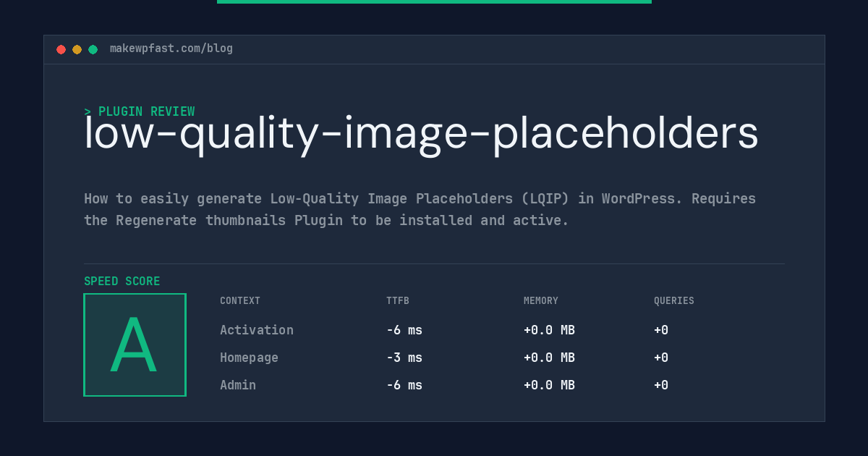Click Homepage memory value +0.0 MB
Image resolution: width=868 pixels, height=456 pixels.
point(549,358)
